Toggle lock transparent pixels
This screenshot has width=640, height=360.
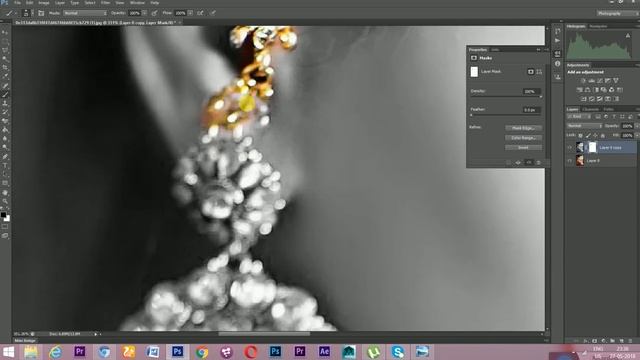(x=580, y=136)
